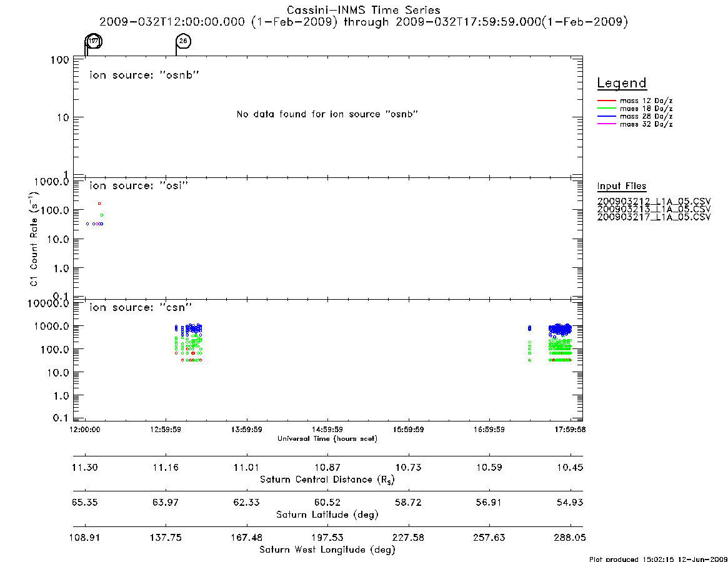
Task: Click the date range subtitle starting 2009-032T12:00:00.000
Action: 364,22
